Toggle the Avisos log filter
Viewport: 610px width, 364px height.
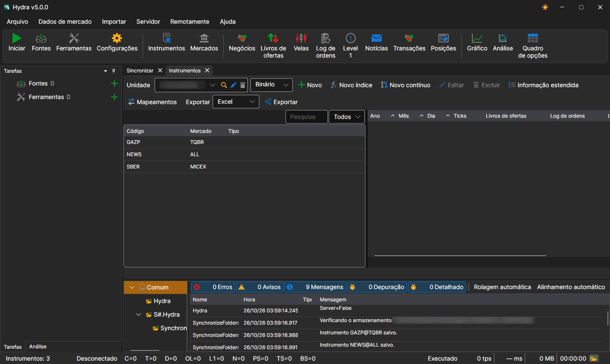coord(260,287)
